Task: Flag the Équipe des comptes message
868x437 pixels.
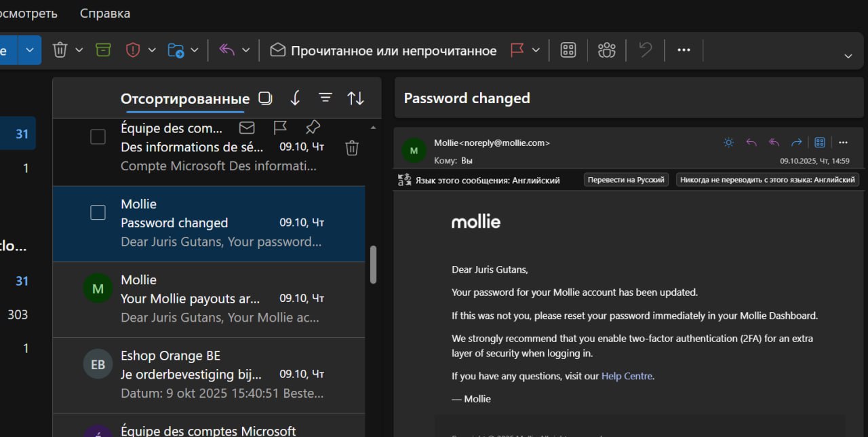Action: [x=279, y=128]
